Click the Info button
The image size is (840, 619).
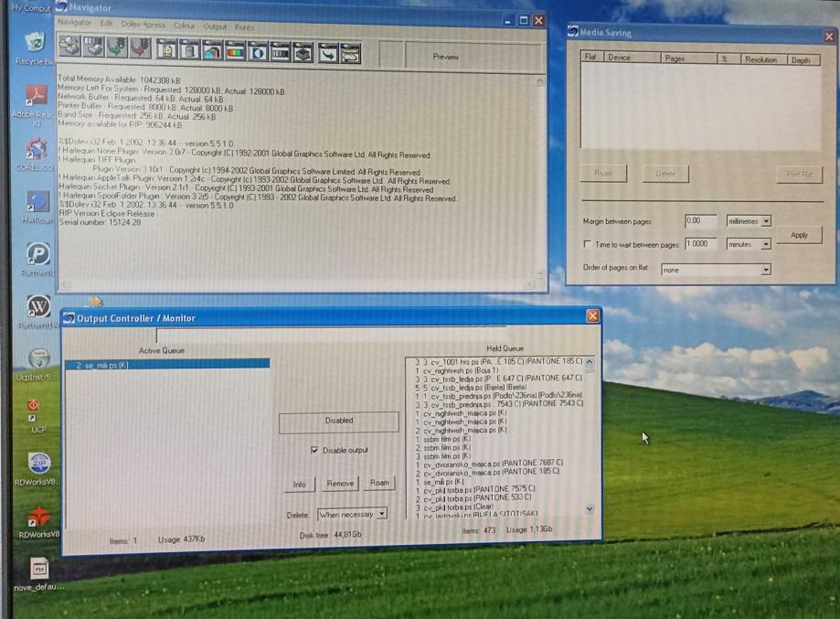click(299, 484)
